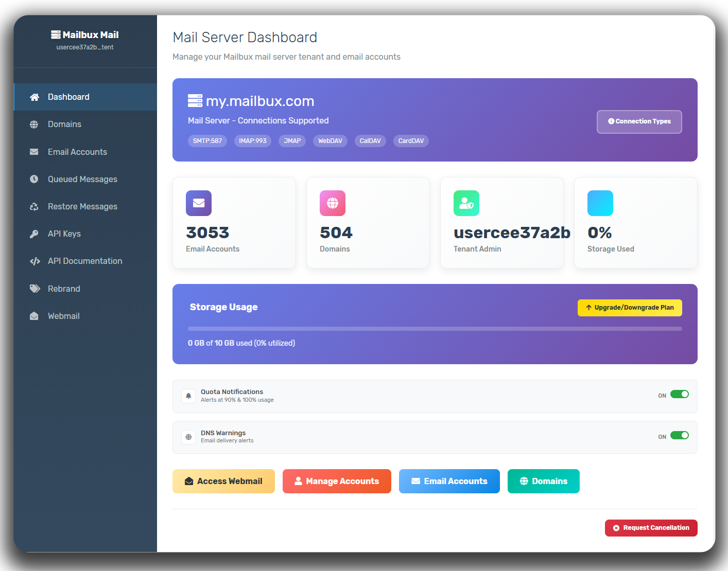The image size is (728, 571).
Task: Click the Domains globe icon in sidebar
Action: pyautogui.click(x=34, y=124)
